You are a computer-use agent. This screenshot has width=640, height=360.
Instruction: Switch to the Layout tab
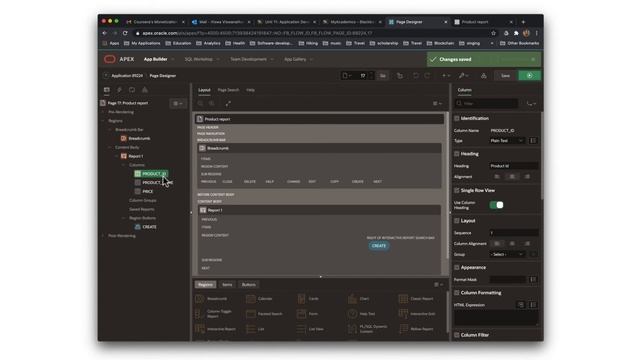[204, 90]
